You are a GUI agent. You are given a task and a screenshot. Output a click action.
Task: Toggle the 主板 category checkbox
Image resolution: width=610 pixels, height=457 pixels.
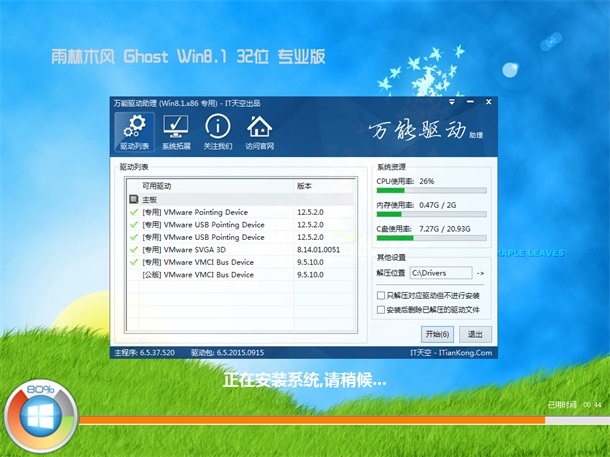pos(133,199)
